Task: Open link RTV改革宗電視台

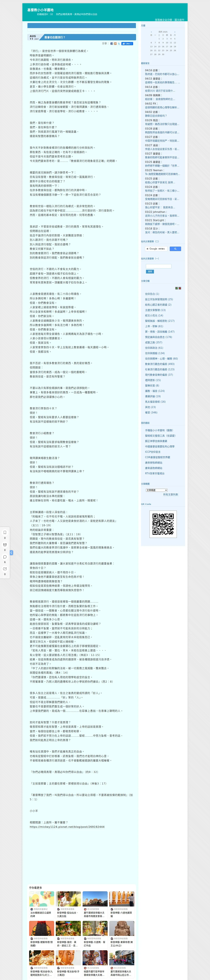Action: [155, 474]
